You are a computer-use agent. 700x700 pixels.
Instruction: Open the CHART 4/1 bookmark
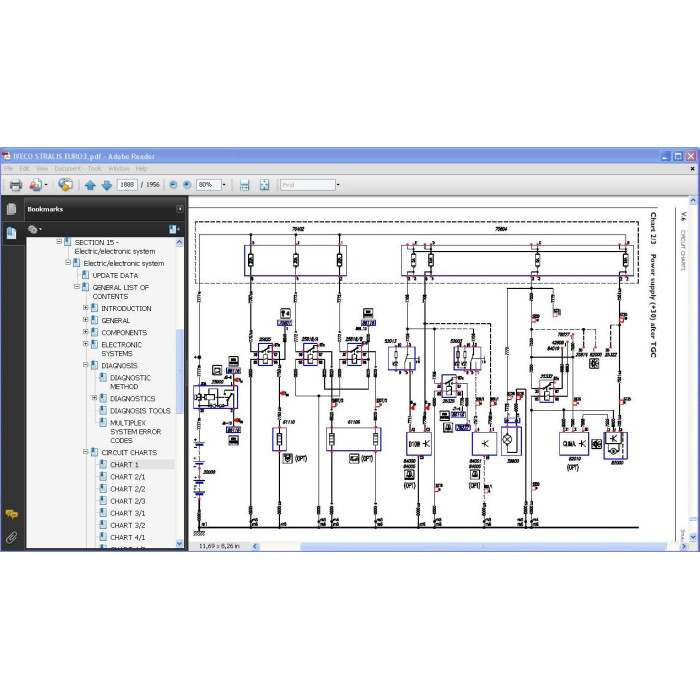tap(128, 537)
